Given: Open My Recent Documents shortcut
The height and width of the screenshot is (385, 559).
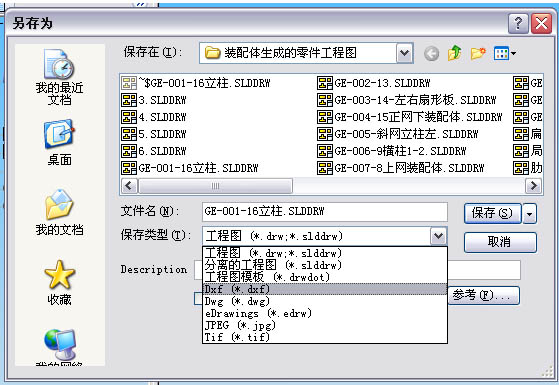Looking at the screenshot, I should point(59,76).
